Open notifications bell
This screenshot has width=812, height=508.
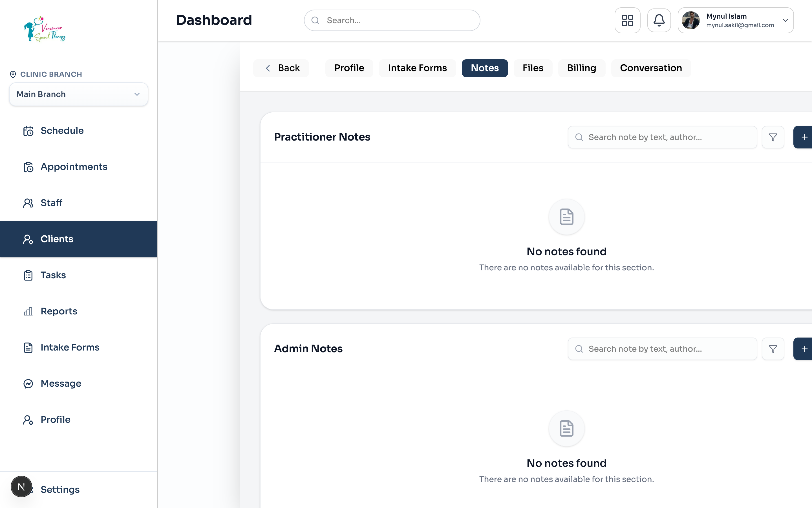coord(659,20)
